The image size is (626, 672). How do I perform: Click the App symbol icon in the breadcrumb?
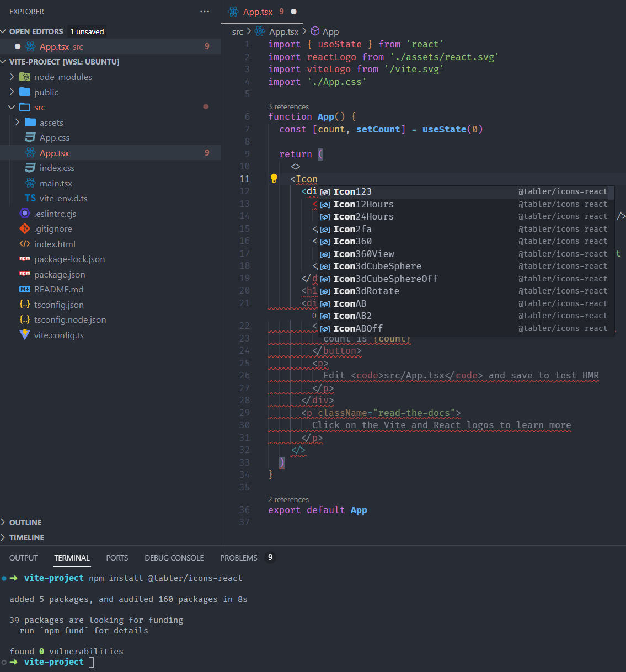point(314,31)
